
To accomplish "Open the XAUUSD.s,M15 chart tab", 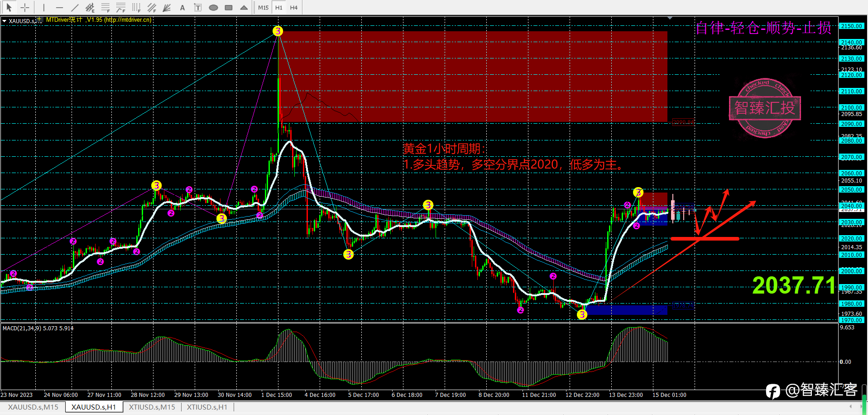I will (x=33, y=407).
